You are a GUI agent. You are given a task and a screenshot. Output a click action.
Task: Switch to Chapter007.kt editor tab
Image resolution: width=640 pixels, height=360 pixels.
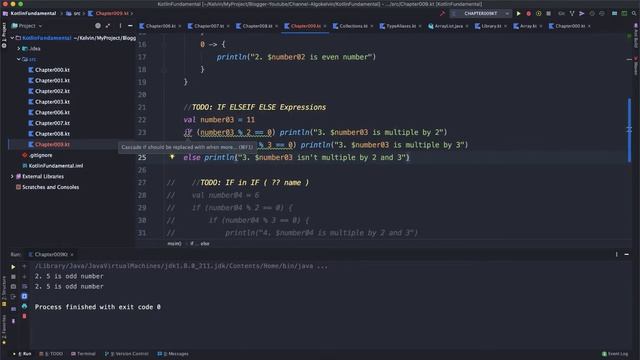click(x=209, y=26)
